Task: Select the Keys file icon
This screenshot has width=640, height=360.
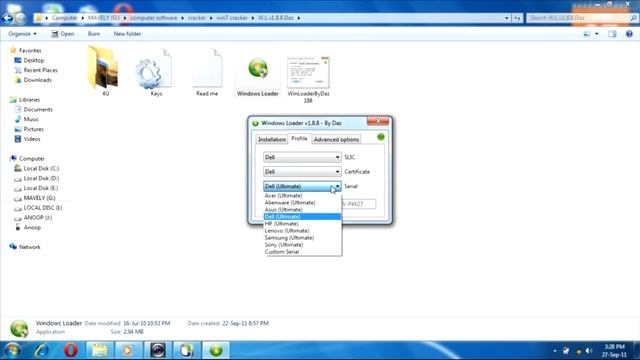Action: pos(154,69)
